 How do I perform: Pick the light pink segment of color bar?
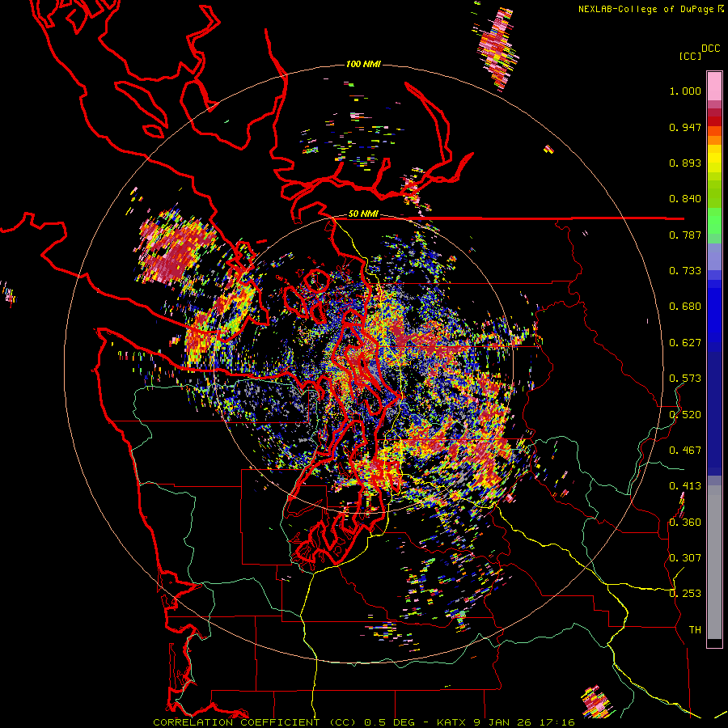click(x=714, y=86)
